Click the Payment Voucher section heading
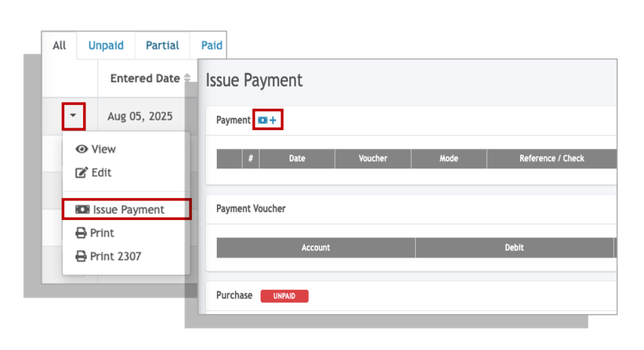 251,209
